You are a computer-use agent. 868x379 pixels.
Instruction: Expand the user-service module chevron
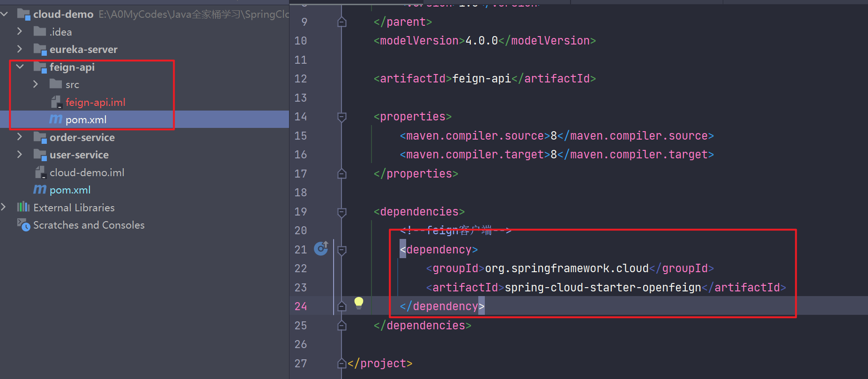pyautogui.click(x=20, y=154)
